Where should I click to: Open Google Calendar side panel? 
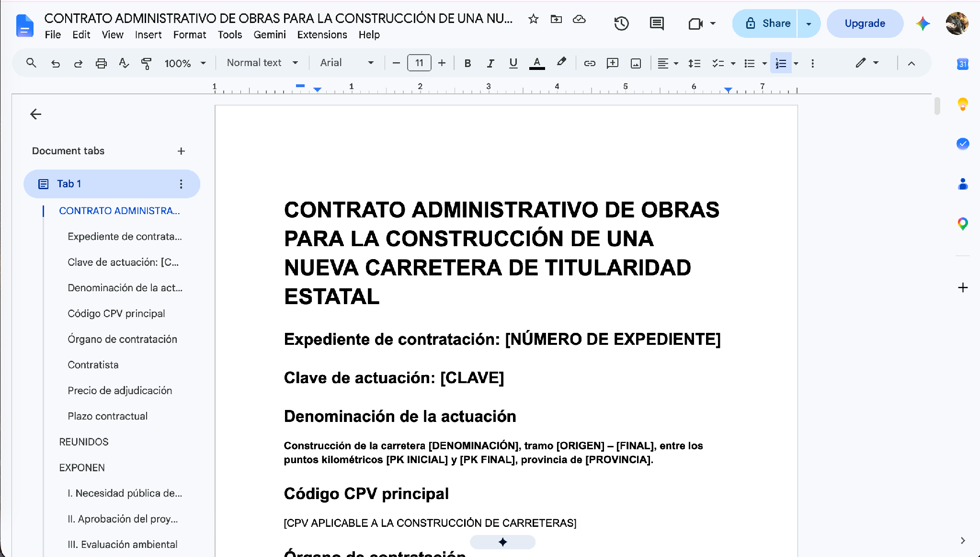(963, 64)
